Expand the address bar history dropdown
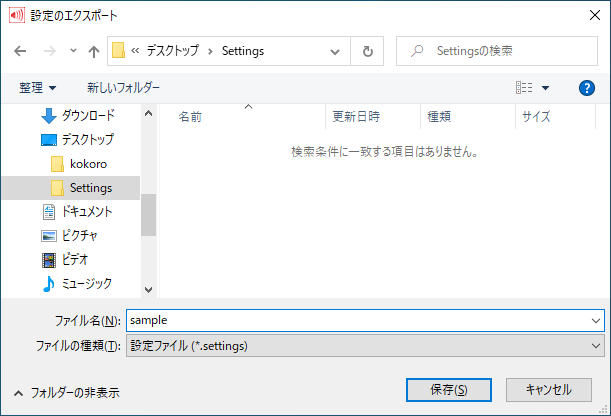Screen dimensions: 611x416 point(335,51)
